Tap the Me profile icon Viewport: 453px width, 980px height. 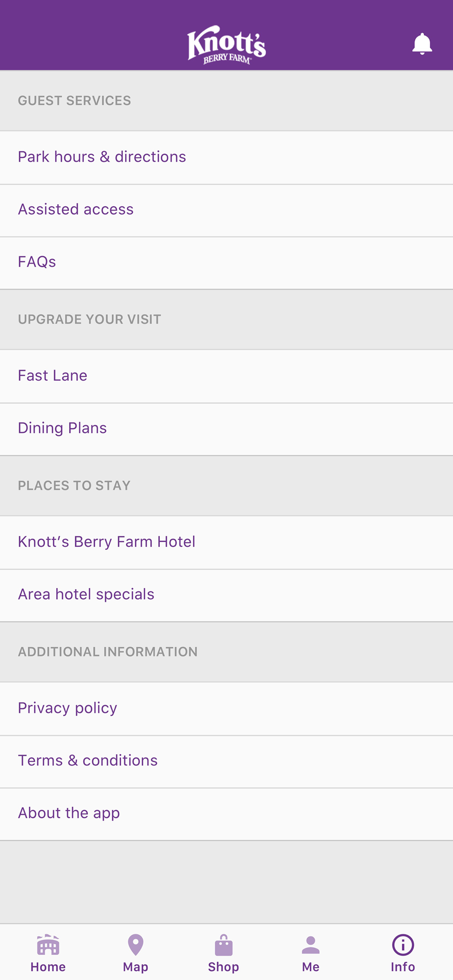311,945
